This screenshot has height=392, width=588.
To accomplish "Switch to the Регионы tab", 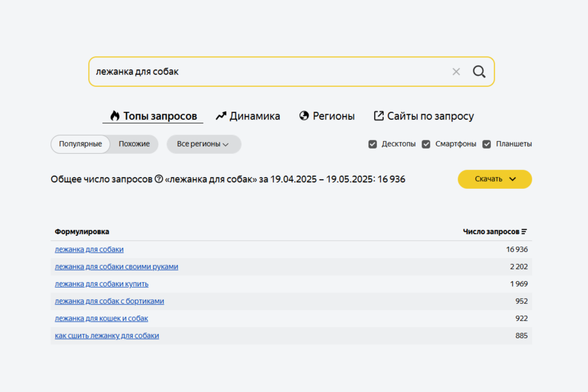I will point(333,116).
